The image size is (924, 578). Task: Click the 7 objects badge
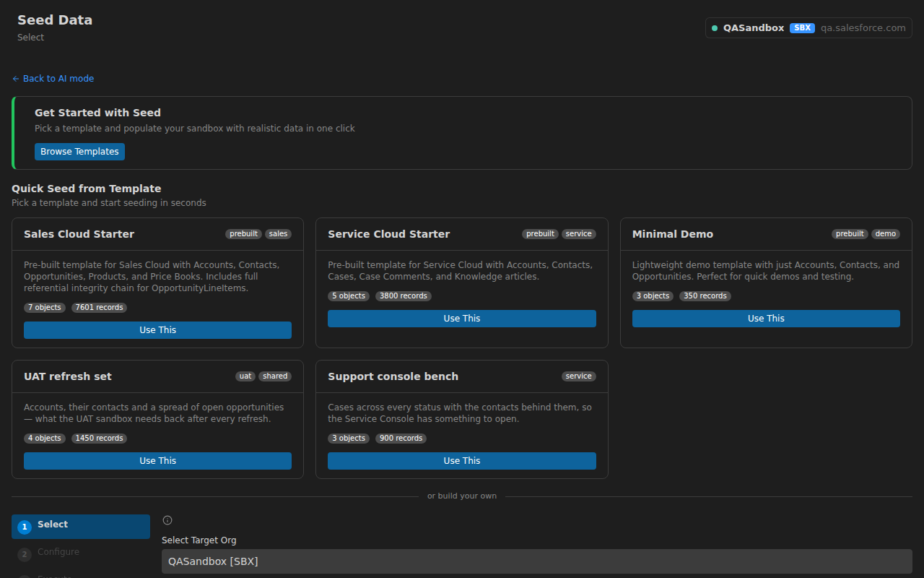click(x=45, y=308)
